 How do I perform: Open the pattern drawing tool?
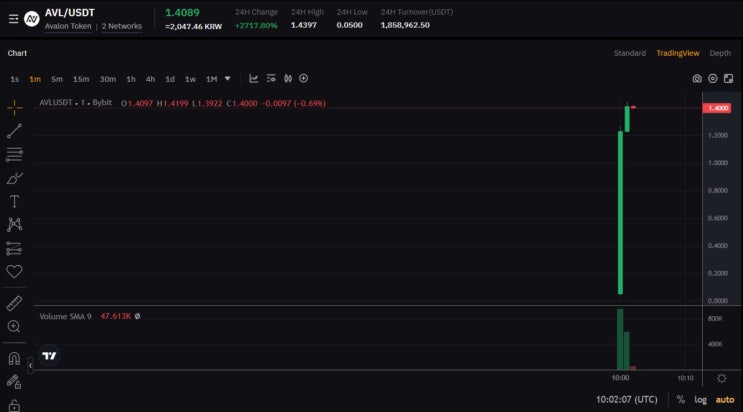tap(14, 224)
